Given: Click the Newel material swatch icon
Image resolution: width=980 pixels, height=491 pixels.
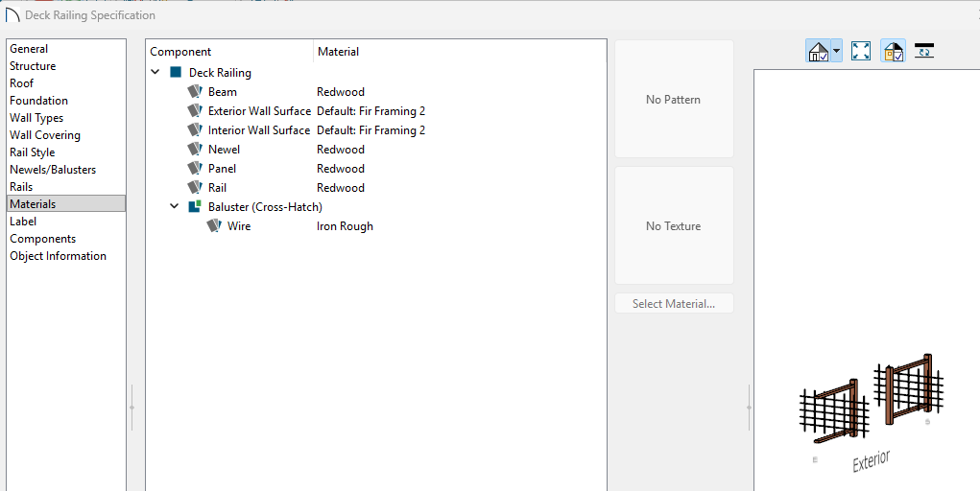Looking at the screenshot, I should coord(196,150).
